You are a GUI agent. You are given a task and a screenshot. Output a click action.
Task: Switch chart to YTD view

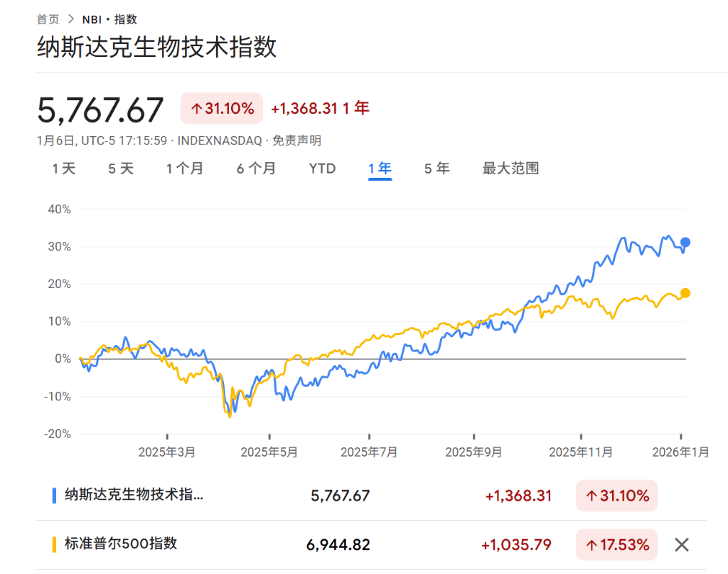point(322,169)
